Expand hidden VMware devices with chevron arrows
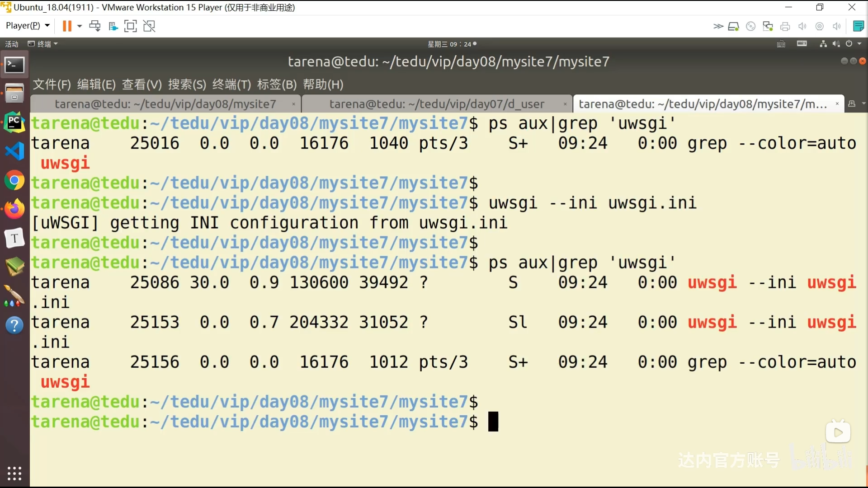Image resolution: width=868 pixels, height=488 pixels. tap(718, 27)
